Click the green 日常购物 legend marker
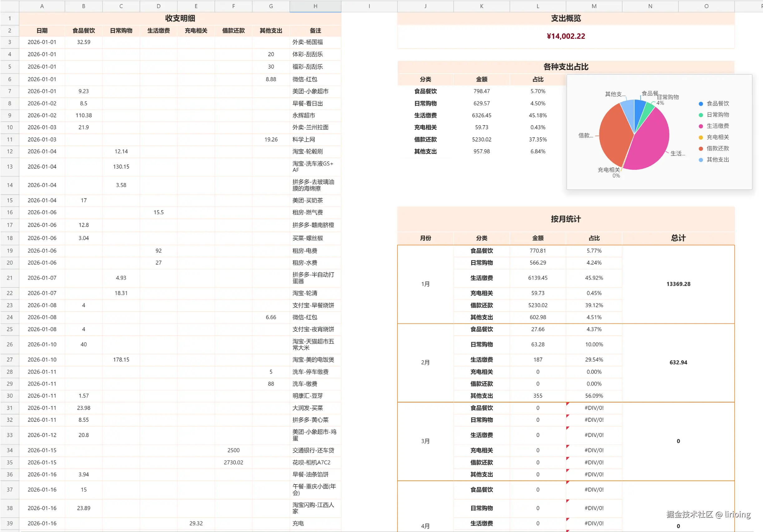Viewport: 763px width, 532px height. pyautogui.click(x=701, y=115)
